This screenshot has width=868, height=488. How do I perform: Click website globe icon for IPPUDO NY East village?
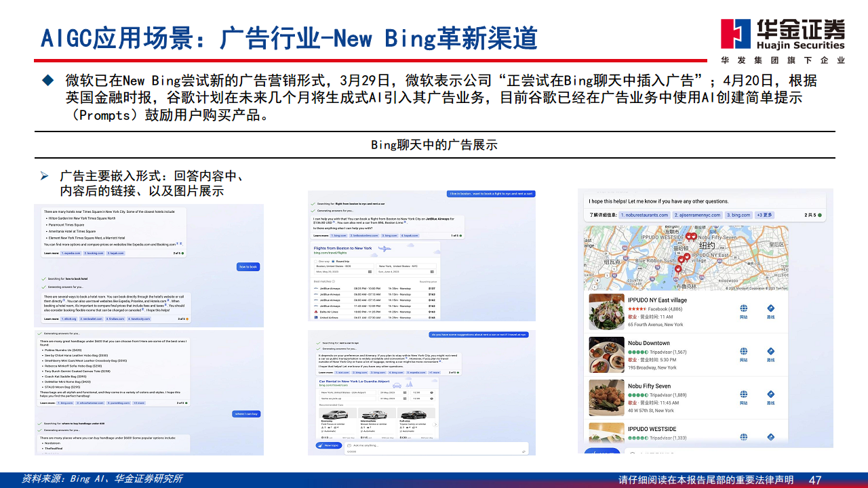coord(743,308)
